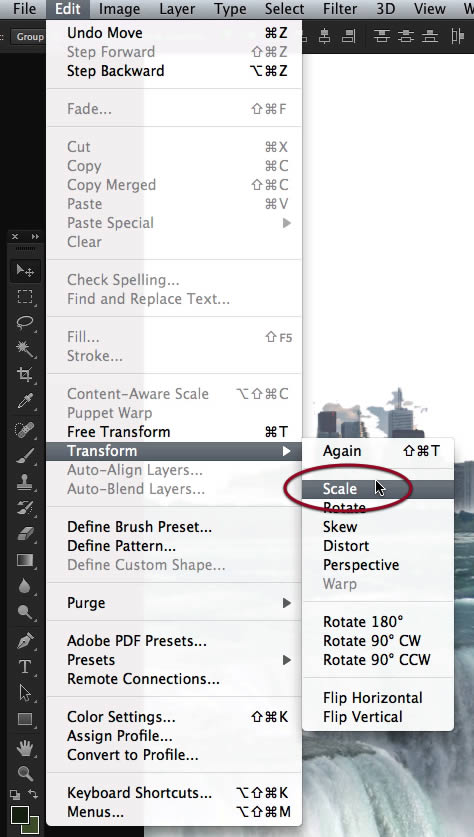
Task: Choose Distort in Transform submenu
Action: [378, 546]
